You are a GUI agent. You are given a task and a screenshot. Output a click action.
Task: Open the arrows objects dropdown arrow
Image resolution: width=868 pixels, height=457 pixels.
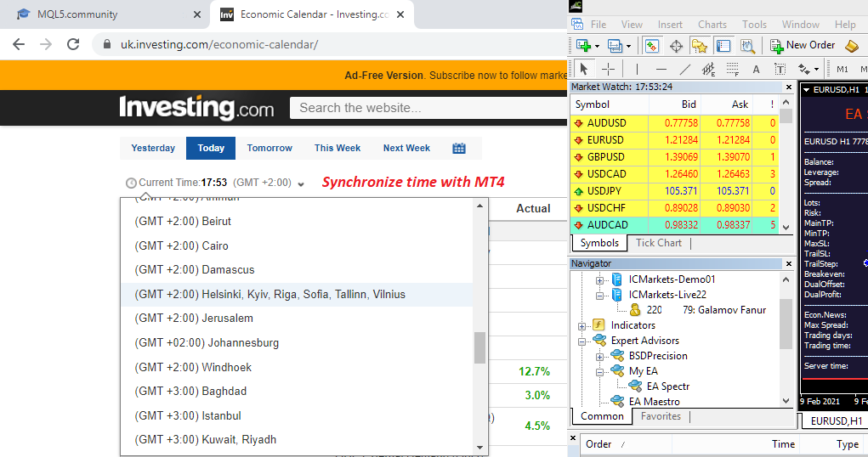[816, 70]
